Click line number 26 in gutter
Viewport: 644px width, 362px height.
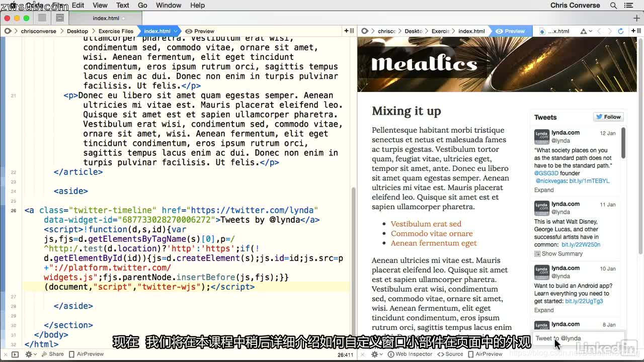(x=14, y=210)
